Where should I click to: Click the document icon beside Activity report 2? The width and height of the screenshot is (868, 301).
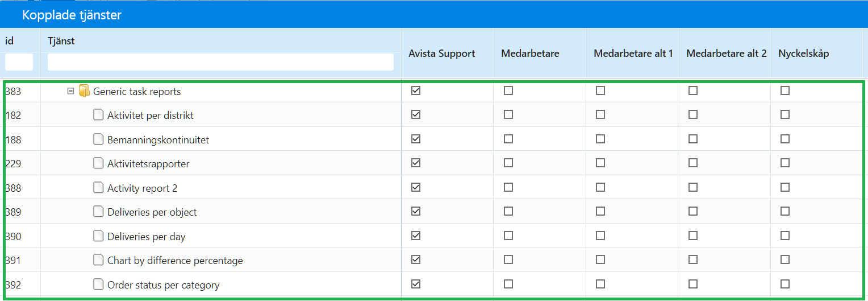pyautogui.click(x=98, y=188)
